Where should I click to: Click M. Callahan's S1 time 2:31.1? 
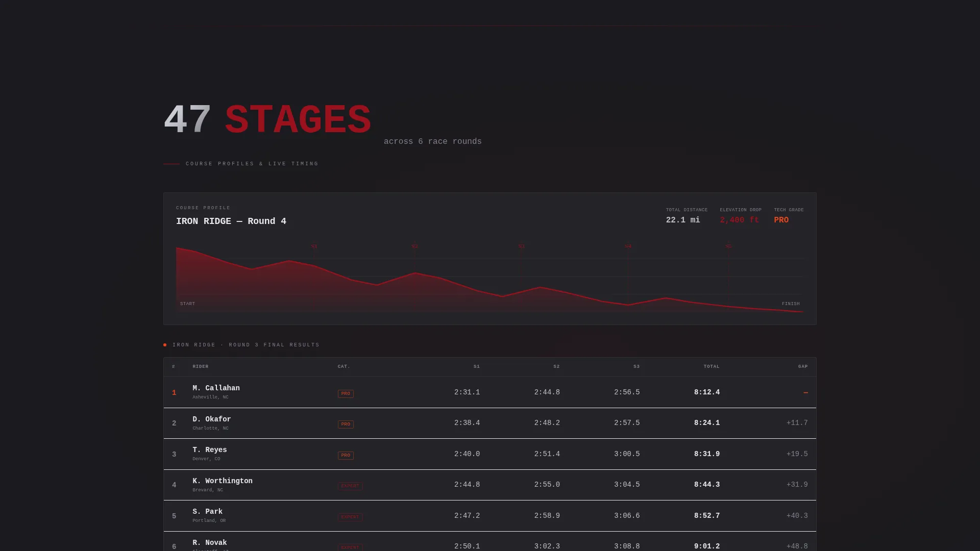point(467,392)
